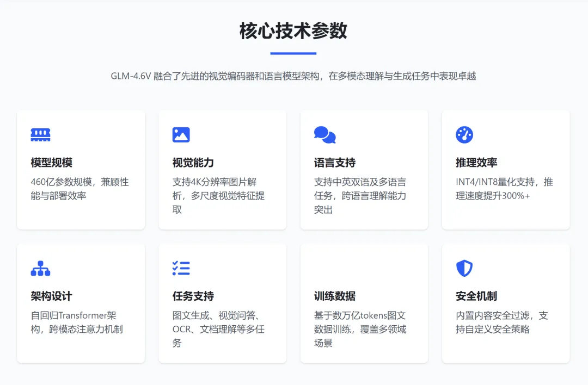Click the 基于数万亿tokens图文数据训练 description
Viewport: 588px width, 385px height.
coord(360,329)
